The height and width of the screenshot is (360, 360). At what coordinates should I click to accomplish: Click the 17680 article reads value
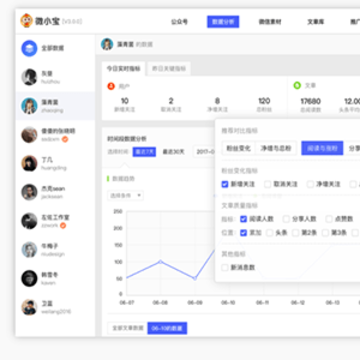pyautogui.click(x=310, y=101)
